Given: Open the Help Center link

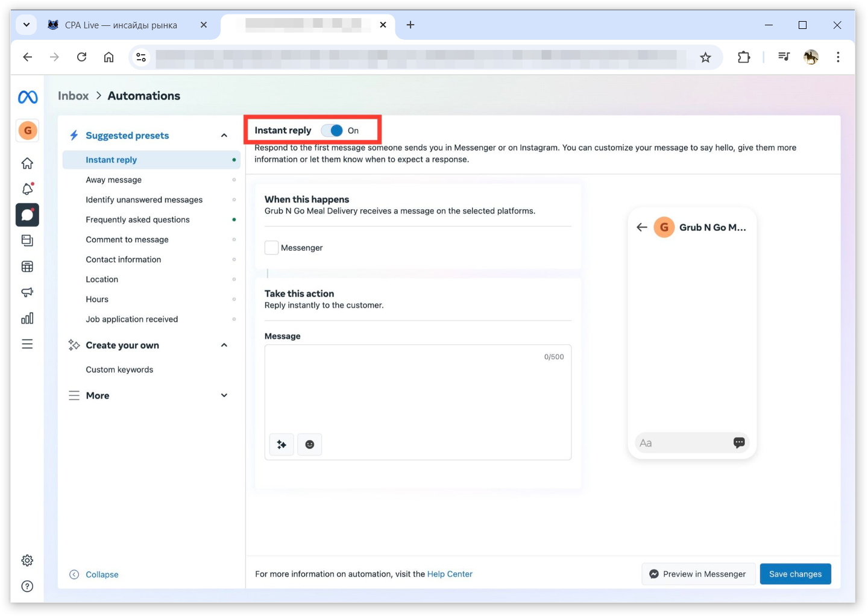Looking at the screenshot, I should (450, 574).
